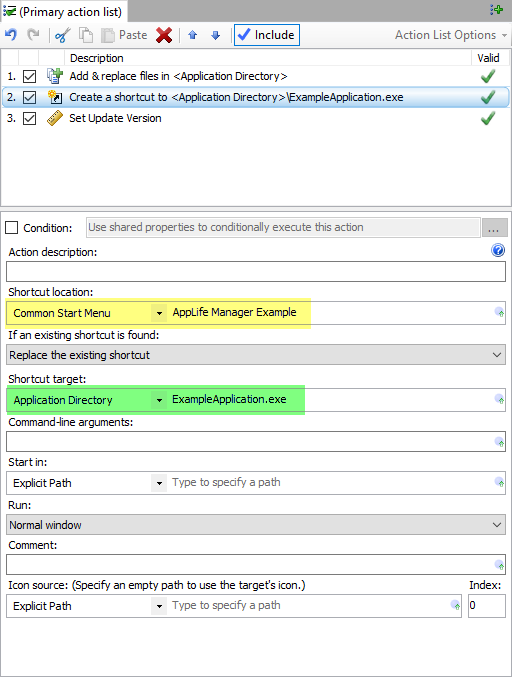Expand Replace the existing shortcut dropdown
The width and height of the screenshot is (512, 677).
click(x=256, y=355)
